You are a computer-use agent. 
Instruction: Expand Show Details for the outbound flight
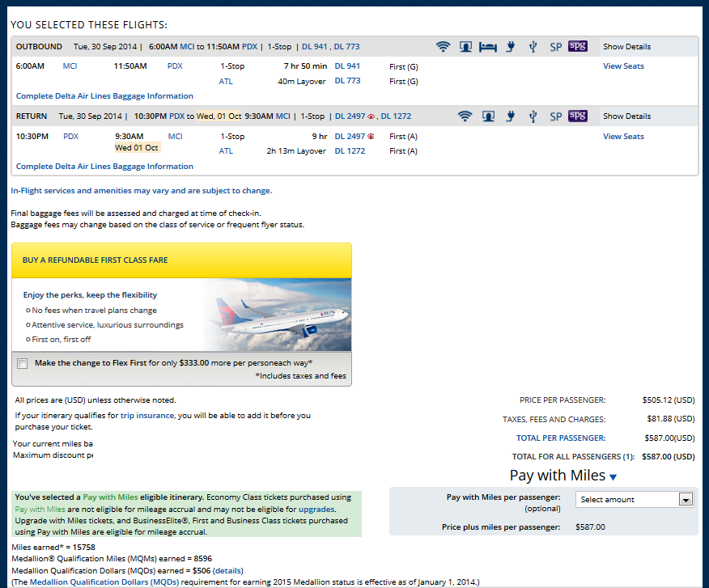(626, 47)
